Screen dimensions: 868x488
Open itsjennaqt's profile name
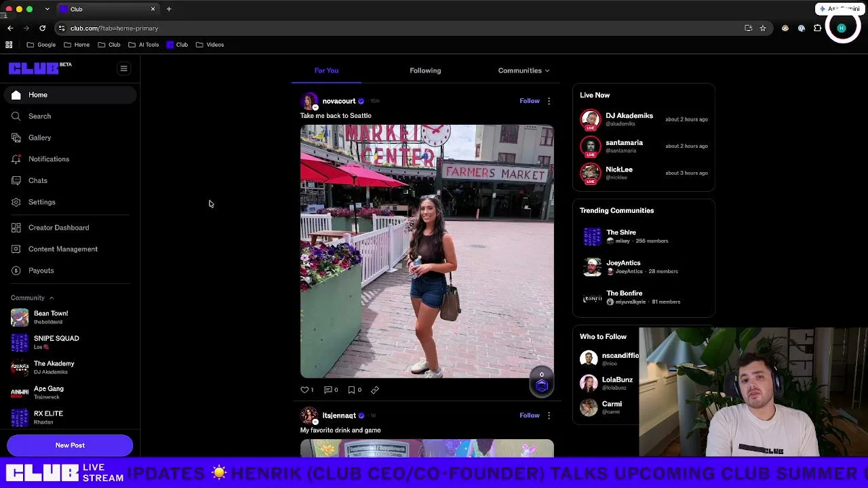339,415
